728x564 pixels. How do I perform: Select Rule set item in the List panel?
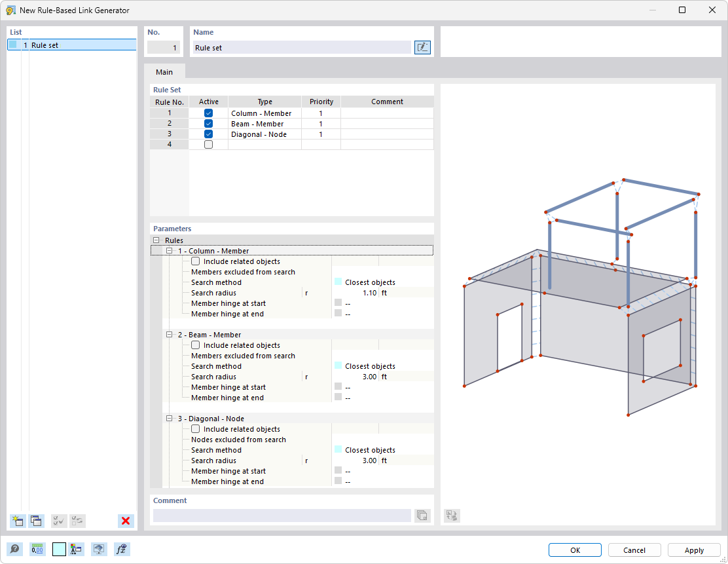point(72,45)
